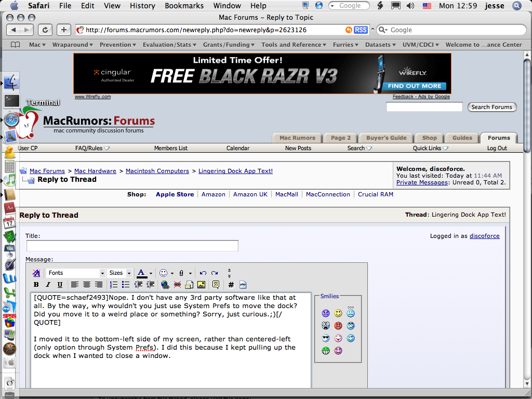This screenshot has height=399, width=532.
Task: Open the Safari View menu
Action: point(112,6)
